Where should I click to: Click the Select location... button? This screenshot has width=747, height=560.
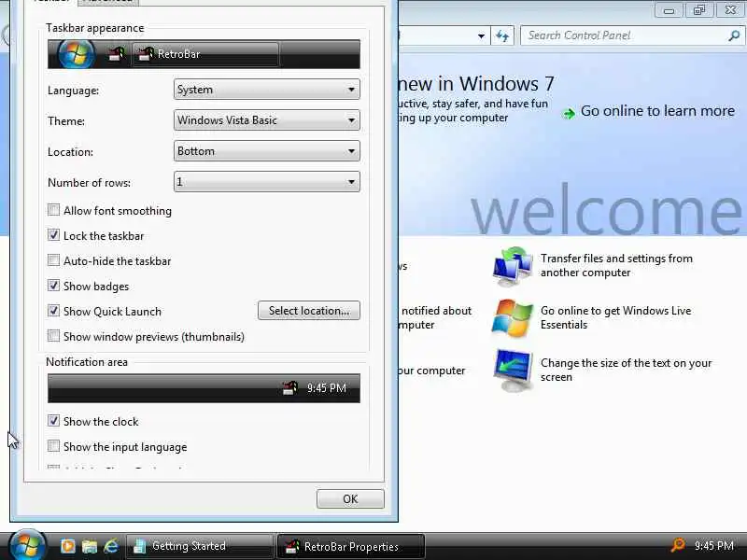309,311
